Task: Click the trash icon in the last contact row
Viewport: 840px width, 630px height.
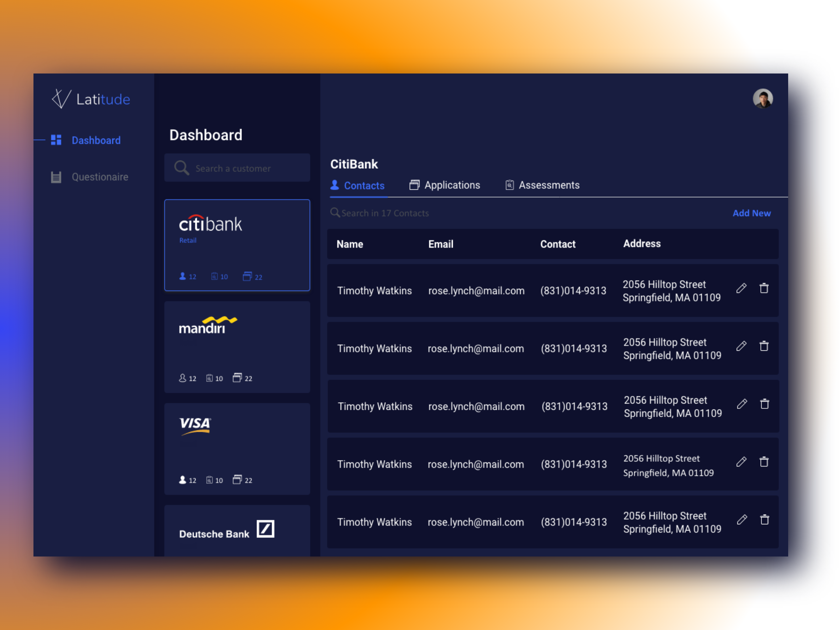Action: pos(765,519)
